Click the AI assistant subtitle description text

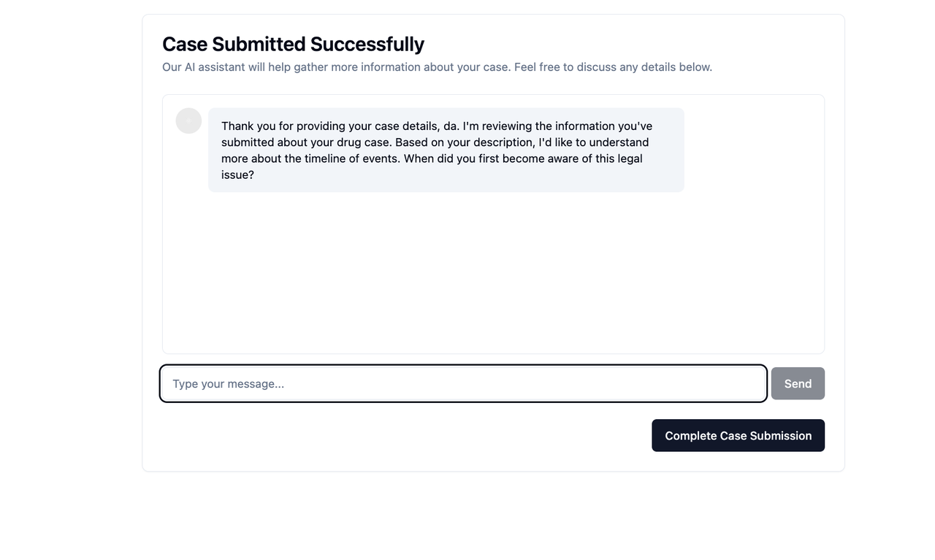click(x=437, y=67)
